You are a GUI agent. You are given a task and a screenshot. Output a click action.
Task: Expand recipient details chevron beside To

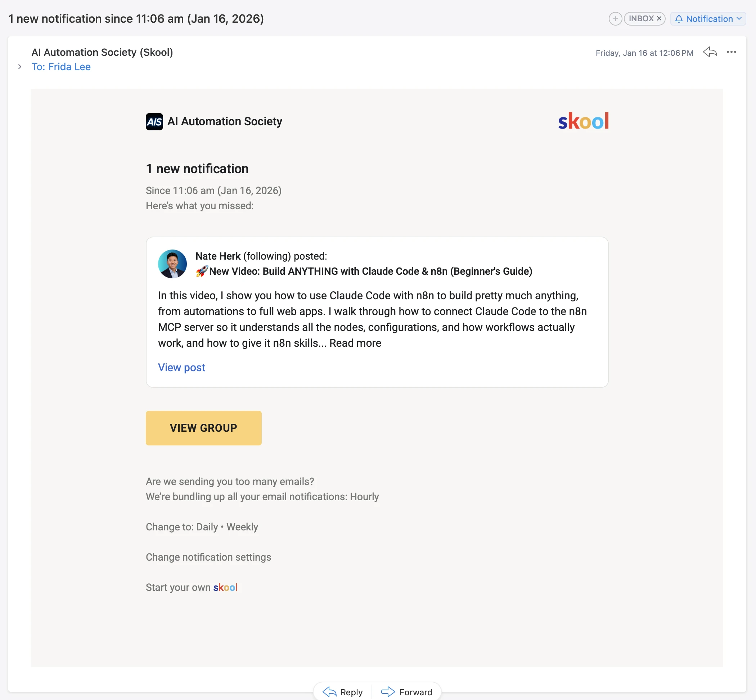tap(20, 67)
